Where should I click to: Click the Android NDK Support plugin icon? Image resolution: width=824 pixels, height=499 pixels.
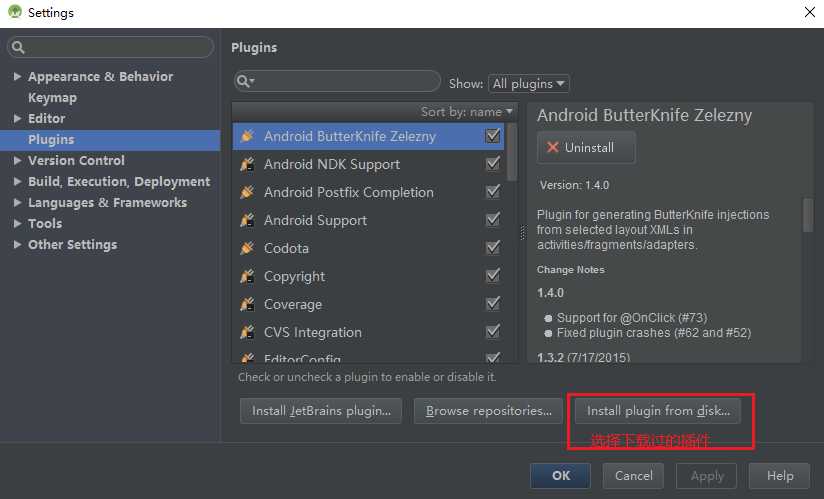pyautogui.click(x=247, y=164)
